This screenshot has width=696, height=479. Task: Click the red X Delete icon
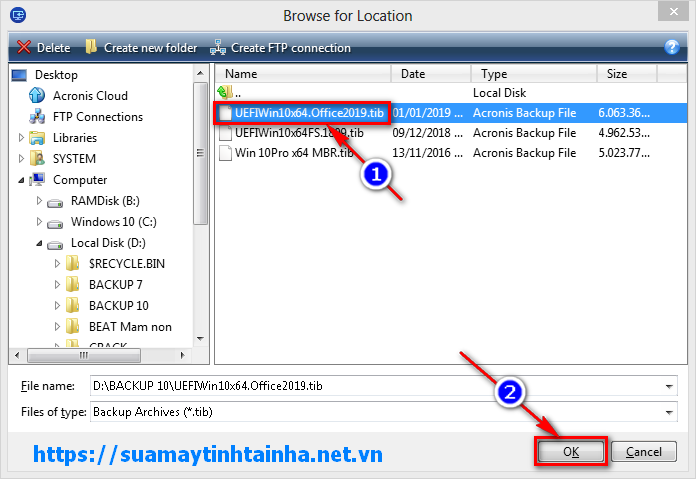pos(24,47)
